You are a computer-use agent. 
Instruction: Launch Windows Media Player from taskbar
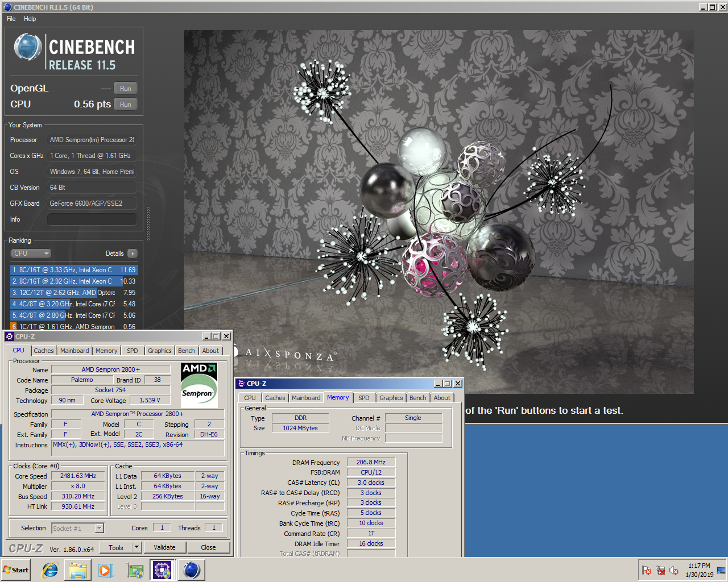(106, 570)
